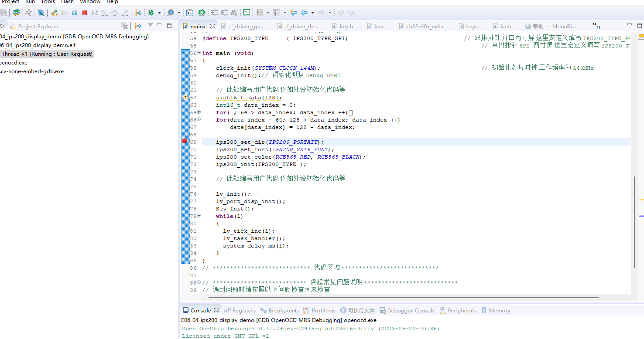Open the 可执行文件 view tab

(357, 310)
